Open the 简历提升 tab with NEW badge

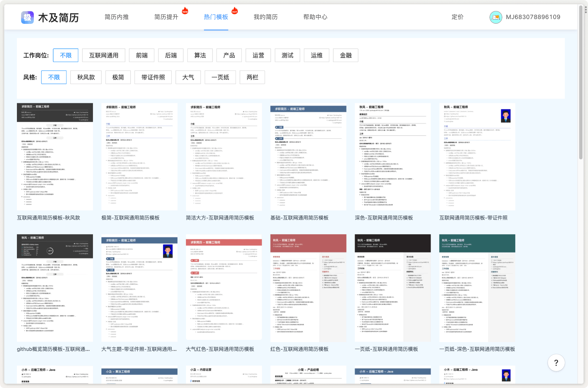point(166,17)
